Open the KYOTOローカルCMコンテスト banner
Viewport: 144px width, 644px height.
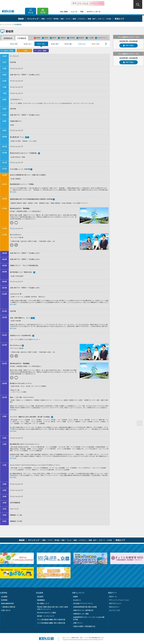point(54,573)
